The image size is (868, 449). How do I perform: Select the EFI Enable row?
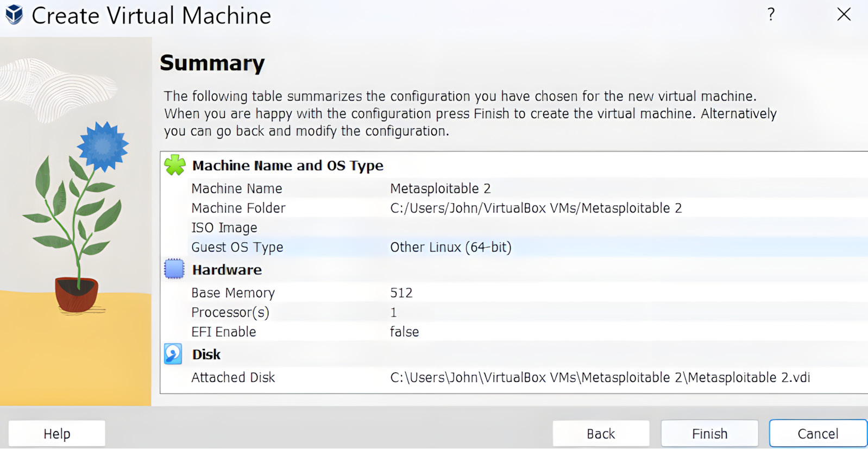coord(224,332)
